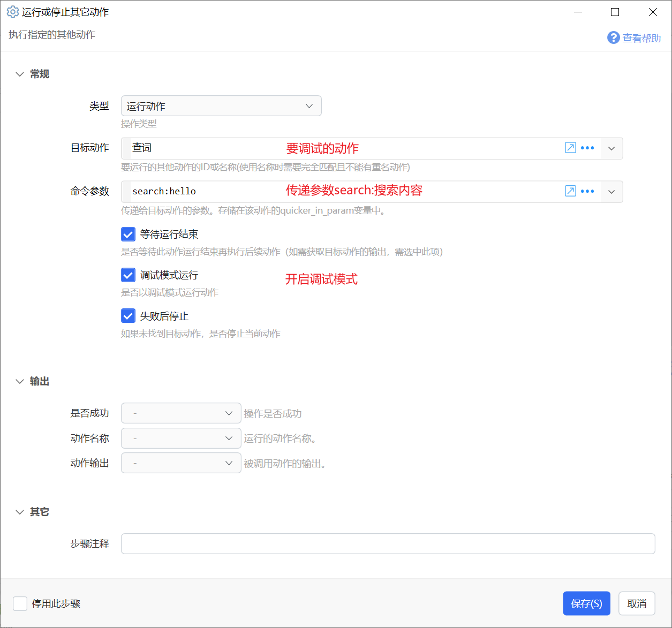Open the 动作输出 variable dropdown
The width and height of the screenshot is (672, 628).
181,463
